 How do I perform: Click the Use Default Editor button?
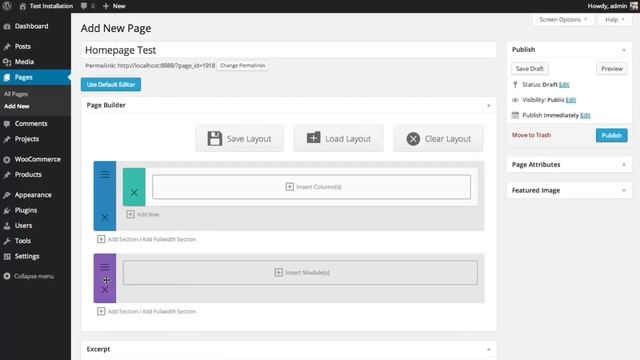click(111, 84)
